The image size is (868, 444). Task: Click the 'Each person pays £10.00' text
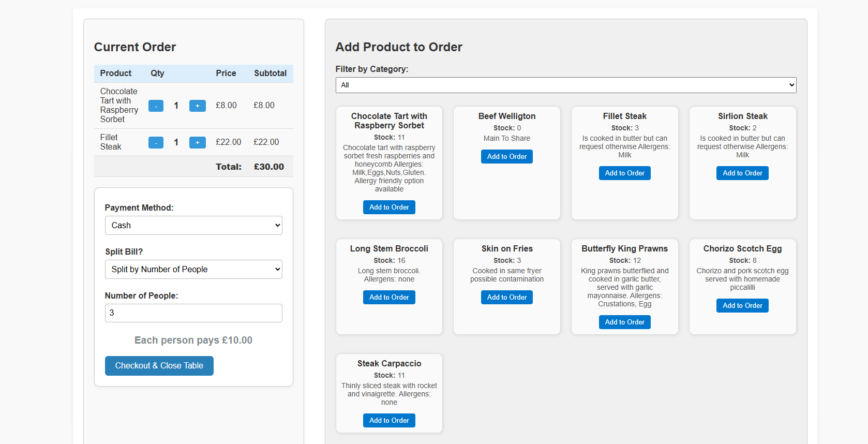pyautogui.click(x=193, y=341)
